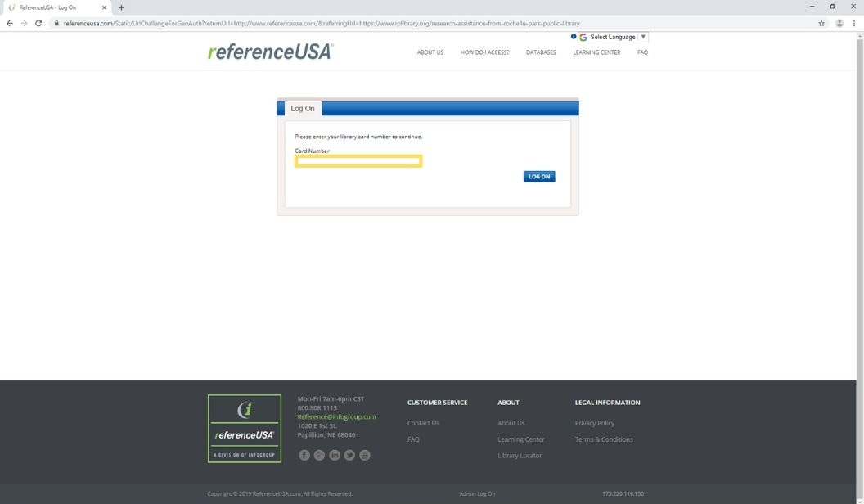Screen dimensions: 864x504
Task: Open About Us footer link
Action: tap(511, 423)
